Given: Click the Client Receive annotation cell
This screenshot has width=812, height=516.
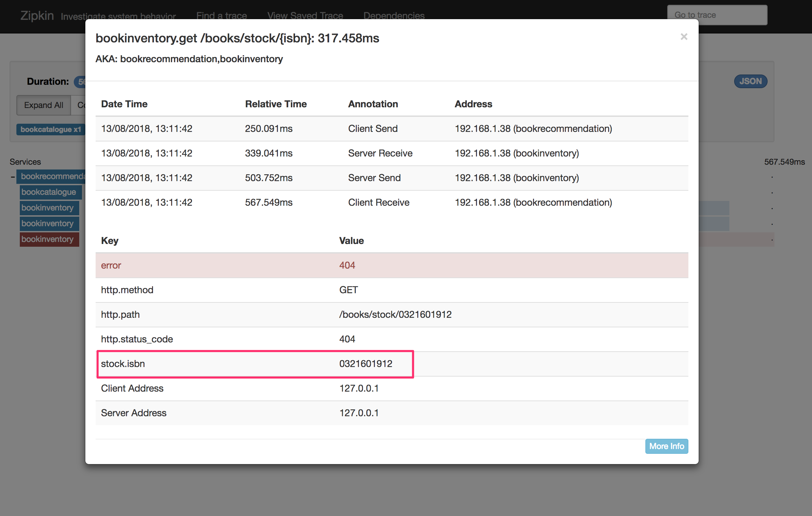Looking at the screenshot, I should [379, 203].
